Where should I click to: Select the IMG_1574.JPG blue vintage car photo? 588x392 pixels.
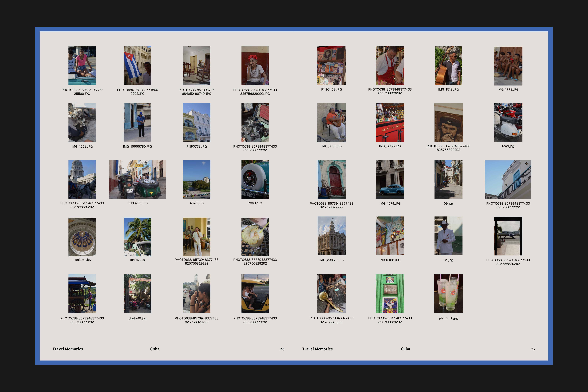point(390,179)
